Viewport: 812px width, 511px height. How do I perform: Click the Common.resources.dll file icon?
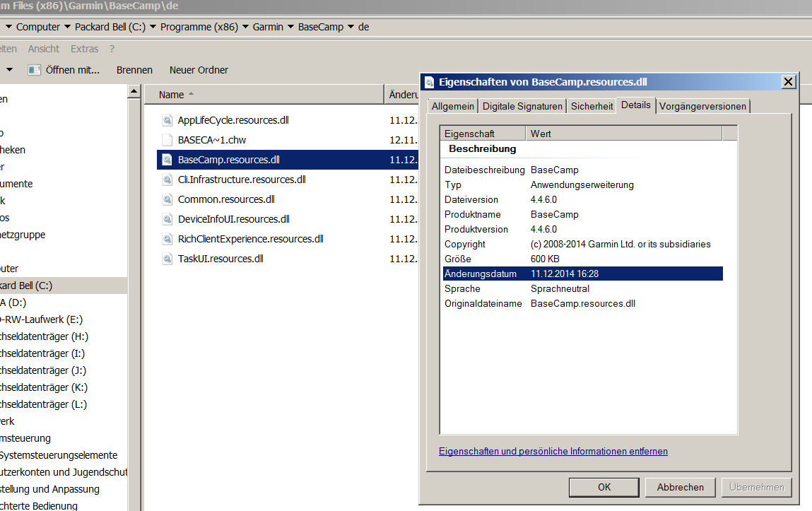[167, 199]
